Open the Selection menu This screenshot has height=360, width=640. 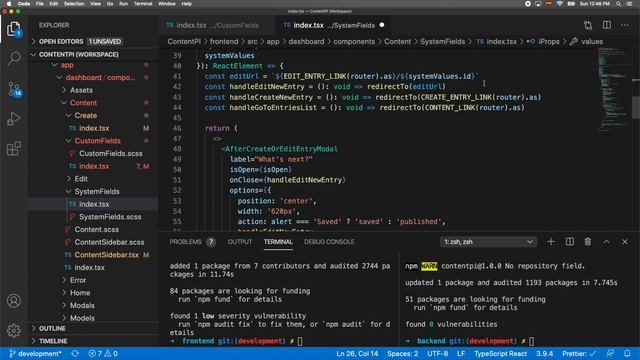[74, 4]
